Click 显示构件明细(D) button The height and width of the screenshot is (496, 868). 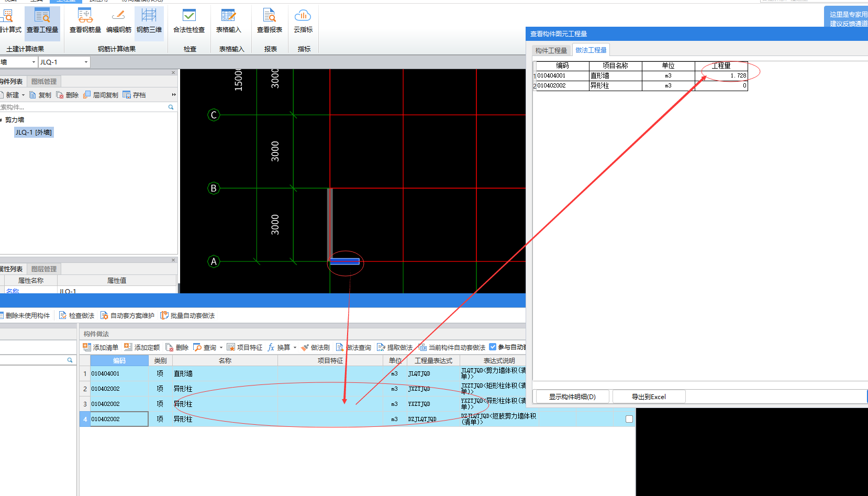[x=572, y=396]
